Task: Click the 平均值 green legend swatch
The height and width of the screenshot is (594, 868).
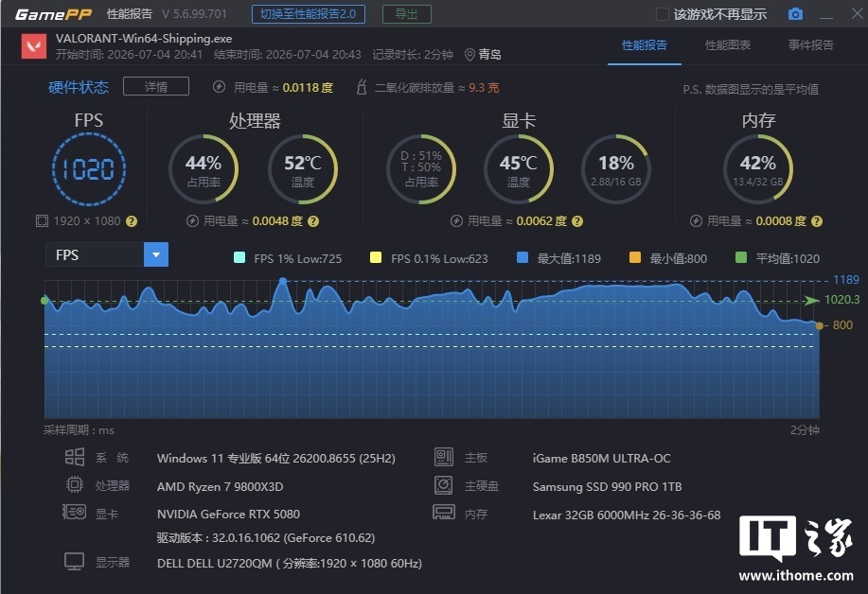Action: pyautogui.click(x=741, y=257)
